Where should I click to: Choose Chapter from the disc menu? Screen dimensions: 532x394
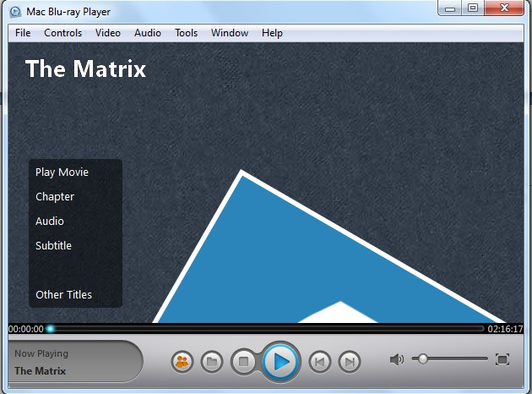55,197
